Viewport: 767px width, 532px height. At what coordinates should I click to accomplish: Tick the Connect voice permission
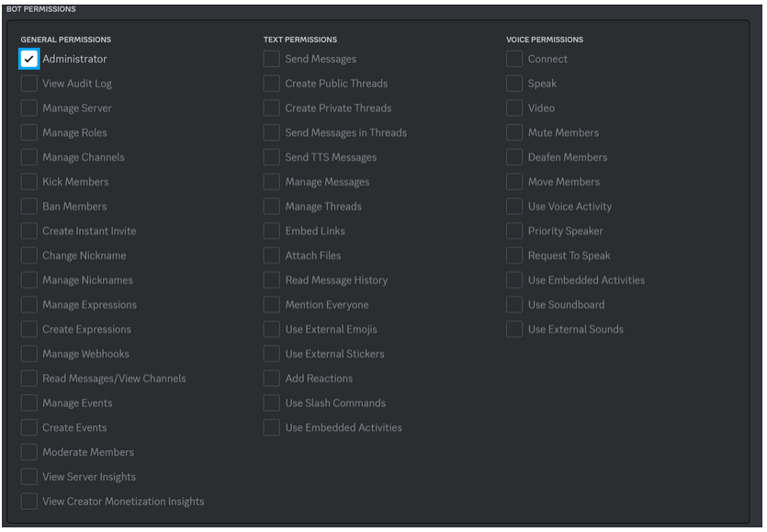pyautogui.click(x=514, y=59)
